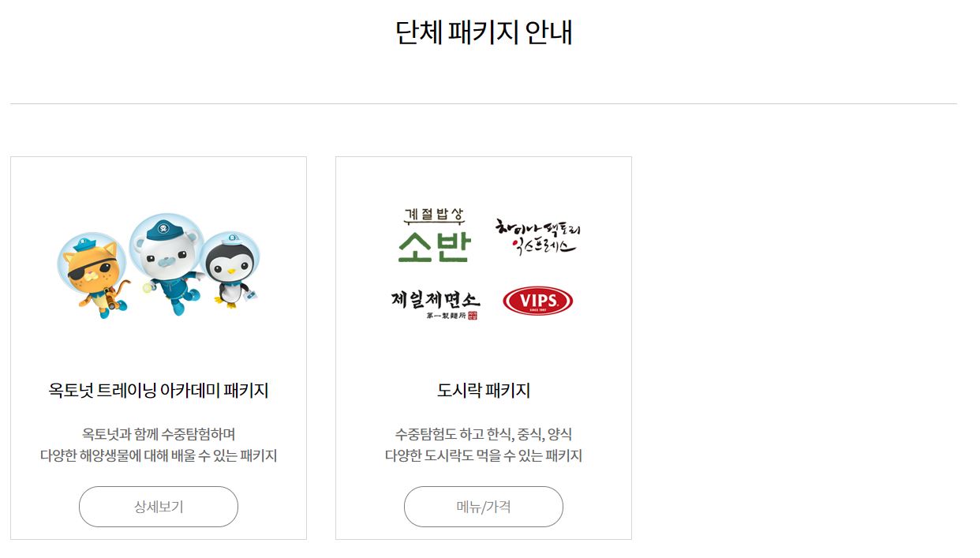Click the VIPS red oval logo
Viewport: 980px width, 558px height.
click(537, 301)
